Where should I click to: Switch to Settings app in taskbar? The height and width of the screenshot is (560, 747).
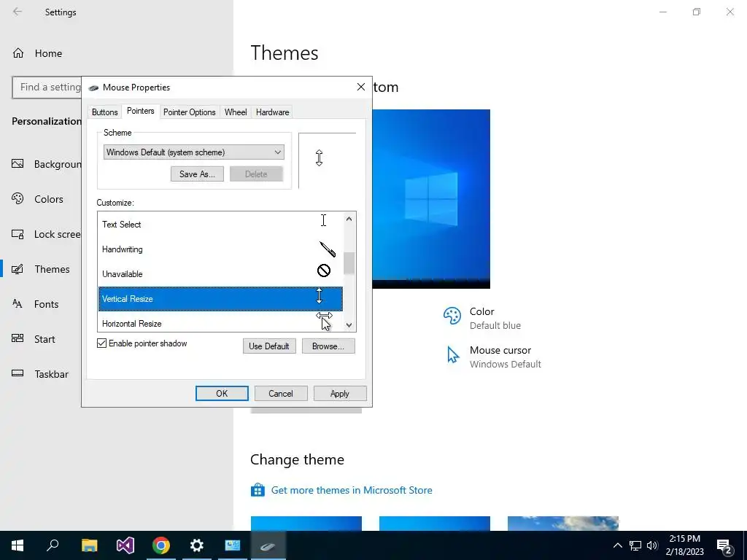[197, 545]
